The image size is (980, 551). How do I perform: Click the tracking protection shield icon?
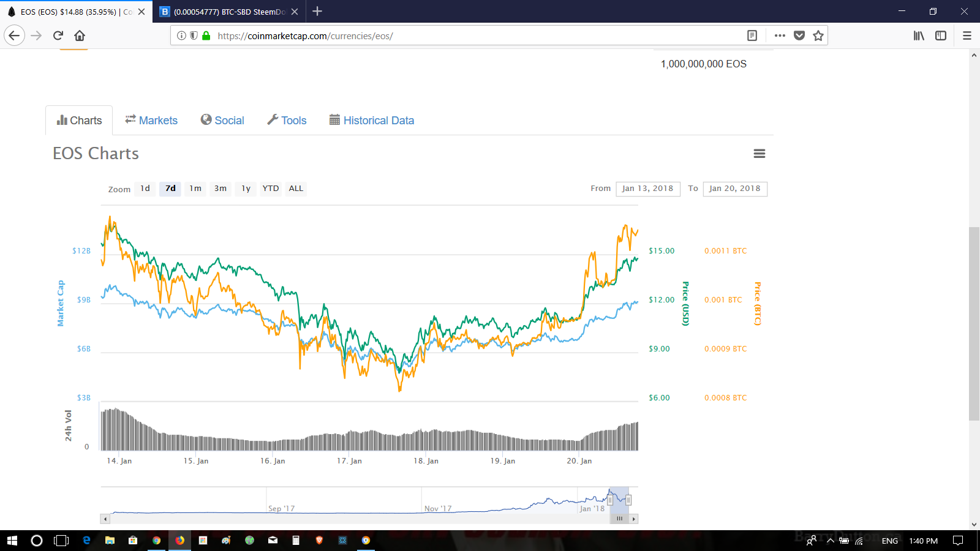pos(194,36)
